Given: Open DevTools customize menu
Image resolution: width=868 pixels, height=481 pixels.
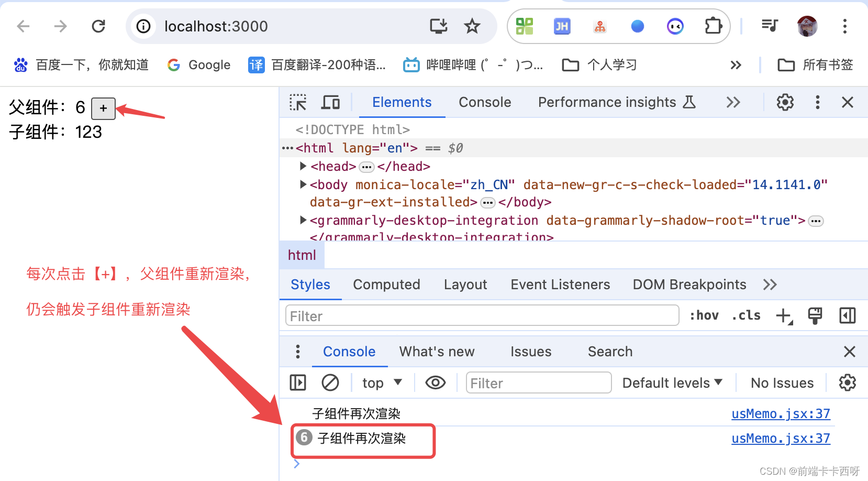Looking at the screenshot, I should click(x=818, y=102).
